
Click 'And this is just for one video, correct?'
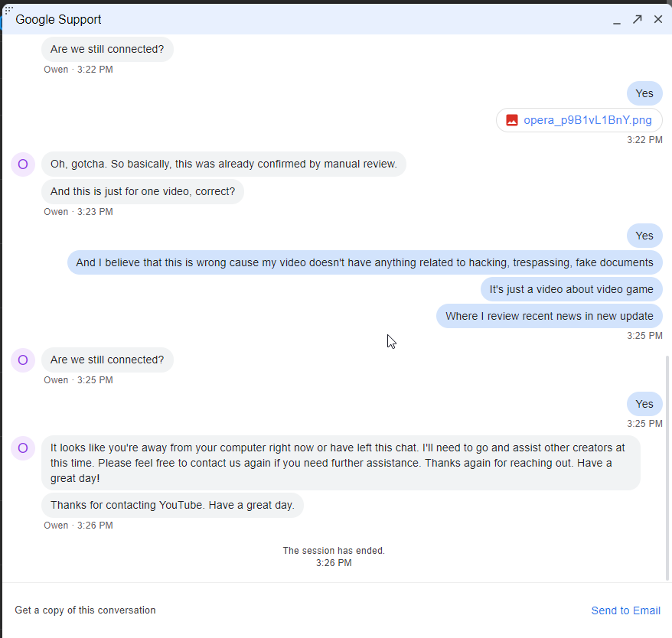point(142,191)
